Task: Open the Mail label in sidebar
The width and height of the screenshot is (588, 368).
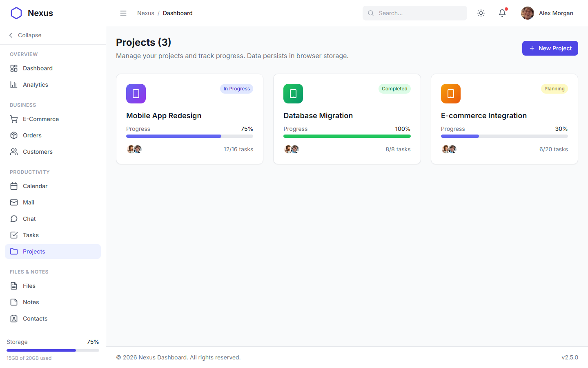Action: pos(29,202)
